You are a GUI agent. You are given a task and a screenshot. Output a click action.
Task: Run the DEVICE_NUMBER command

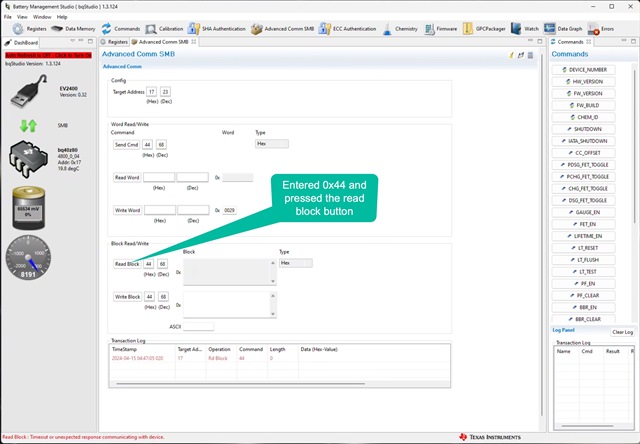[x=584, y=70]
